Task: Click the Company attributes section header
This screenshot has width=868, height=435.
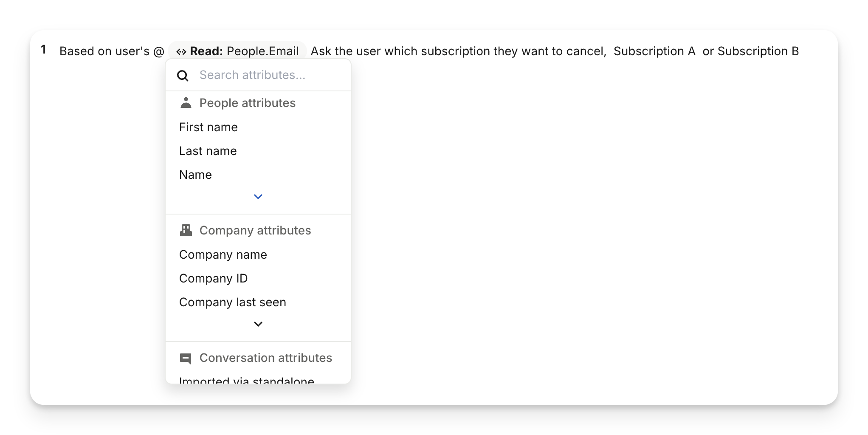Action: (x=255, y=230)
